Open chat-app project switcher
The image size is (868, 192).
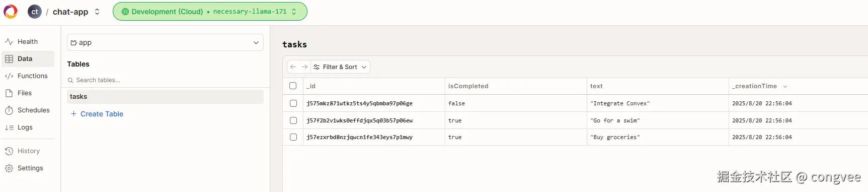[x=76, y=12]
